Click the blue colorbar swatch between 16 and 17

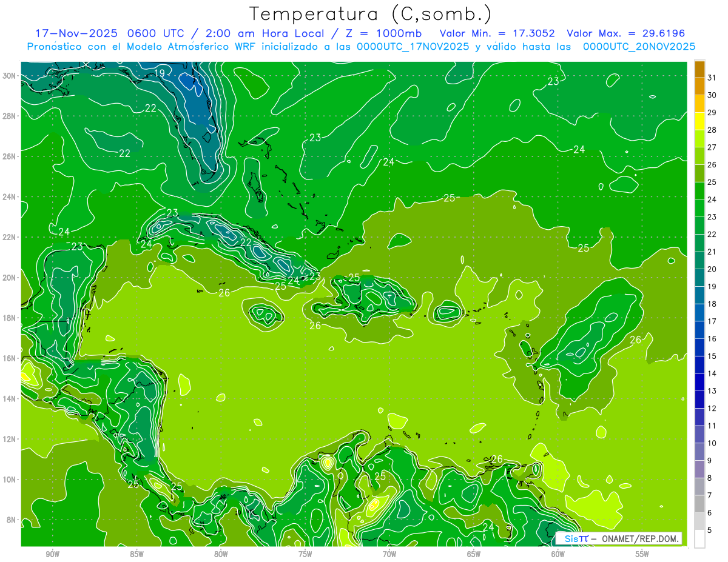click(x=699, y=330)
